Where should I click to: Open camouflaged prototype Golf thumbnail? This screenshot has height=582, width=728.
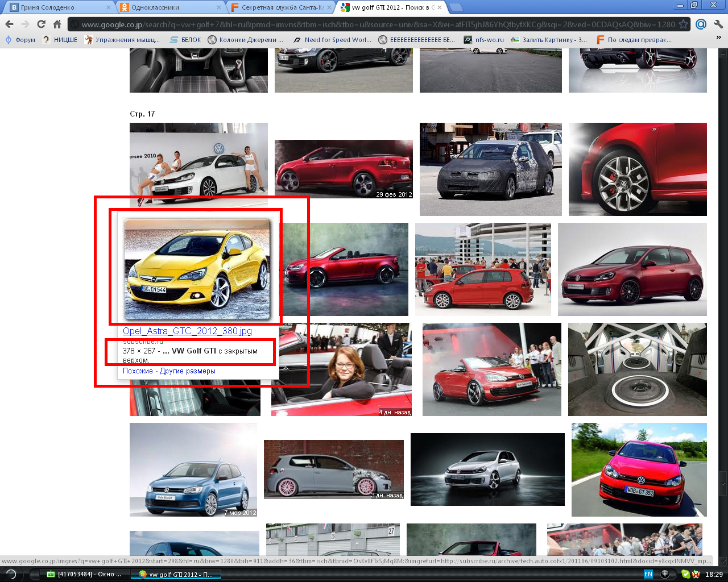pyautogui.click(x=491, y=169)
